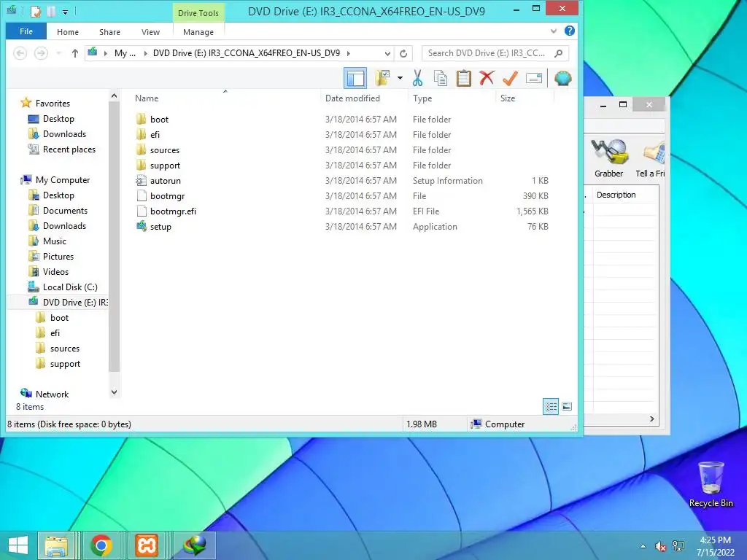747x560 pixels.
Task: Click the Copy pages icon
Action: point(440,78)
